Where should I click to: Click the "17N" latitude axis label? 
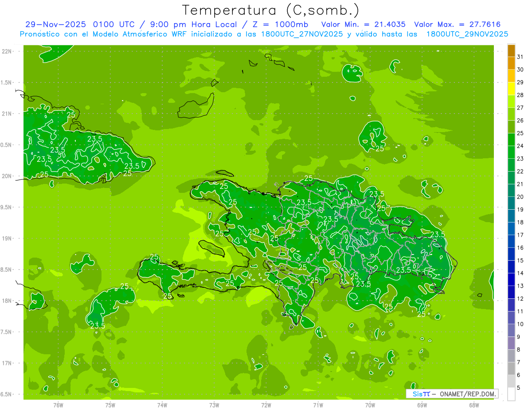(x=8, y=363)
